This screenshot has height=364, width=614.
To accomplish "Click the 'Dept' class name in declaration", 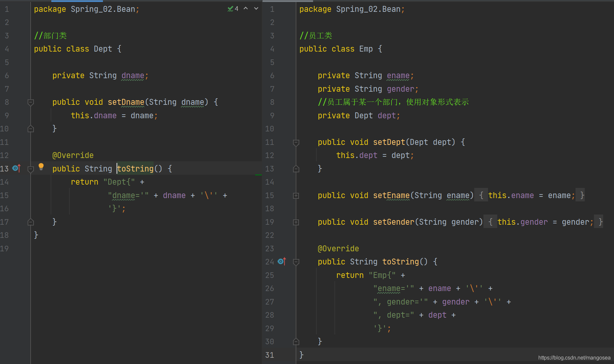I will [x=103, y=49].
